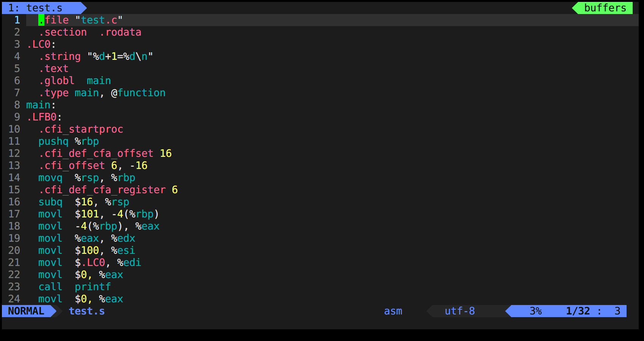Screen dimensions: 644x341
Task: Click the '.LC0:' label on line 3
Action: [41, 44]
